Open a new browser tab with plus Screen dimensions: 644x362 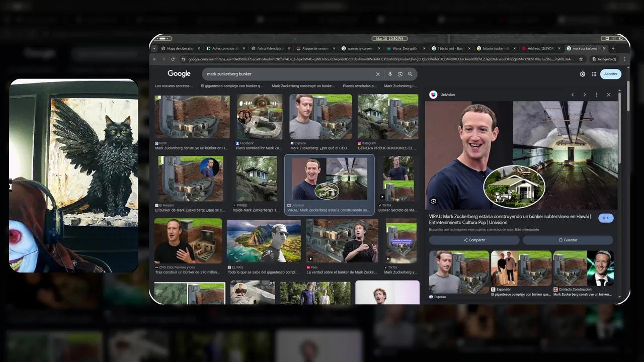point(613,48)
